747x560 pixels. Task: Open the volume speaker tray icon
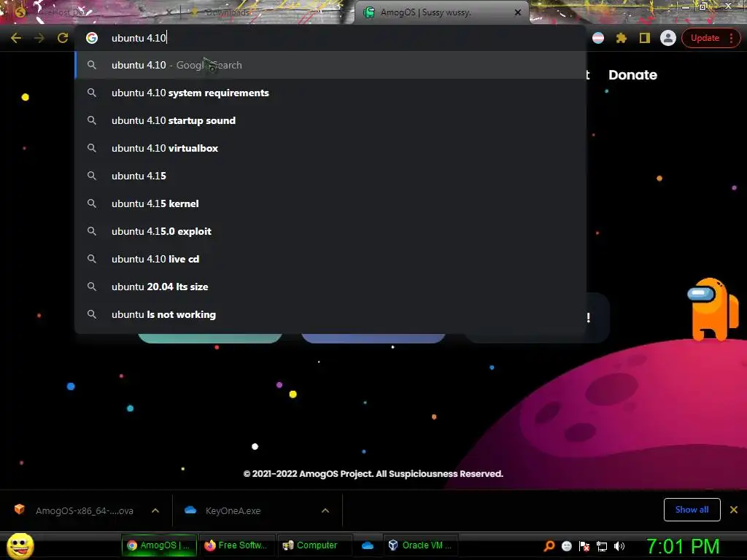click(x=619, y=546)
